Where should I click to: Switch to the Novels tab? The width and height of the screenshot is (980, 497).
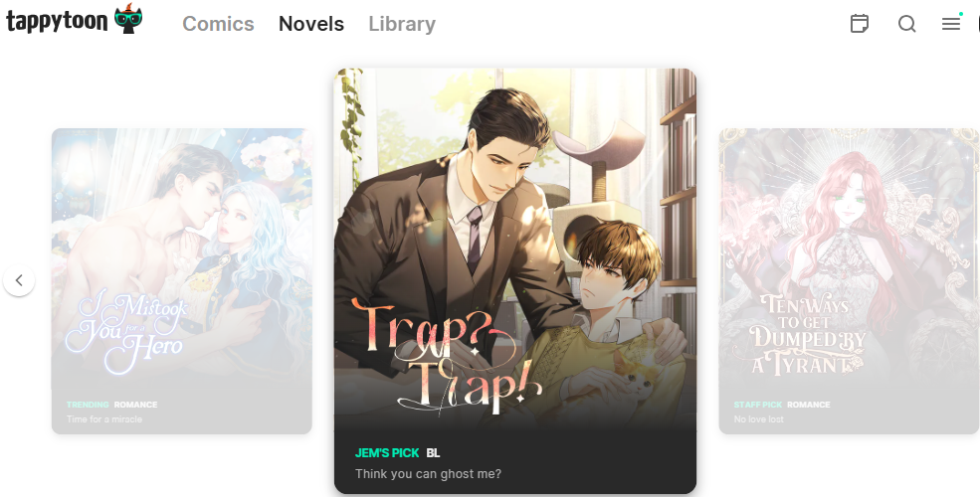(x=311, y=24)
